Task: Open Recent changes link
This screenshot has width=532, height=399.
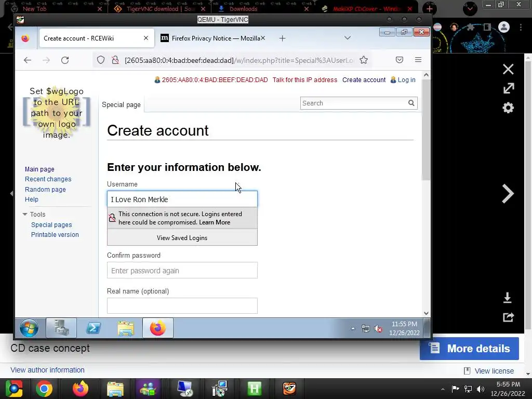Action: point(48,179)
